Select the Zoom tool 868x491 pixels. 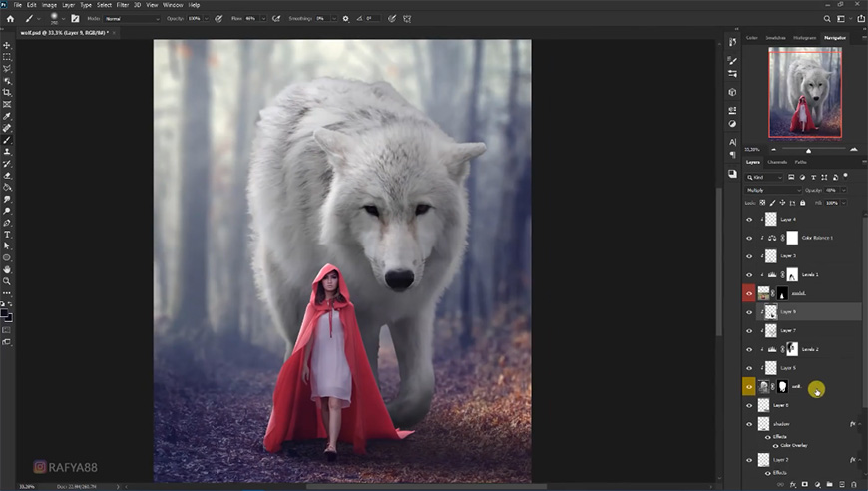point(7,281)
